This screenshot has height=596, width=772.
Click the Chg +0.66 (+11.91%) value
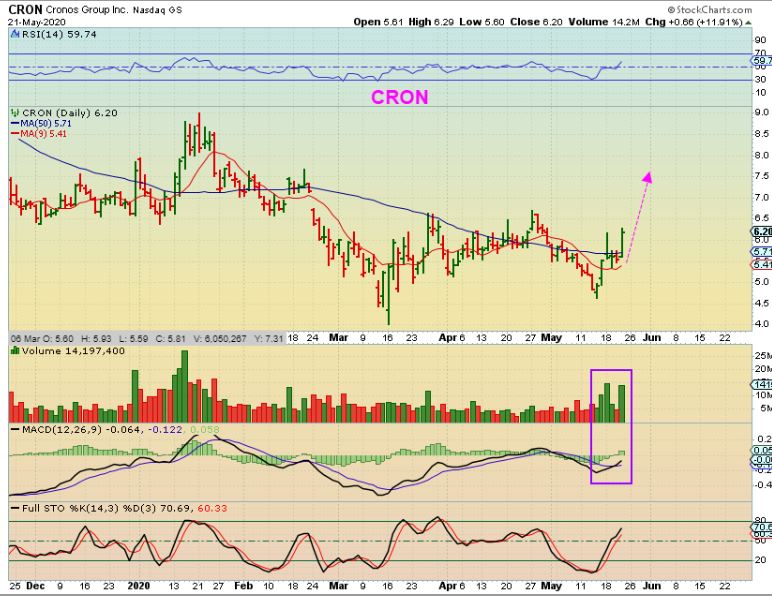pos(694,22)
